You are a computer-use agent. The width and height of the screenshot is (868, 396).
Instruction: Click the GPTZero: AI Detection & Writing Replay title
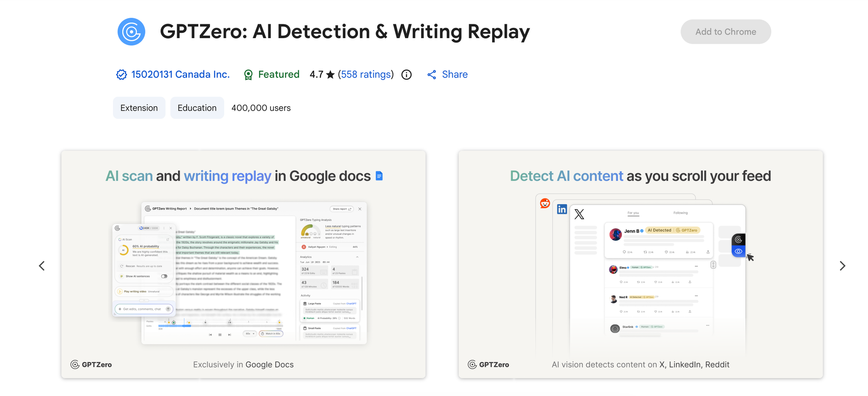[x=345, y=32]
